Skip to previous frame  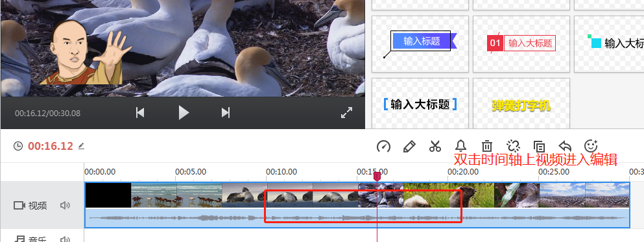pos(140,113)
